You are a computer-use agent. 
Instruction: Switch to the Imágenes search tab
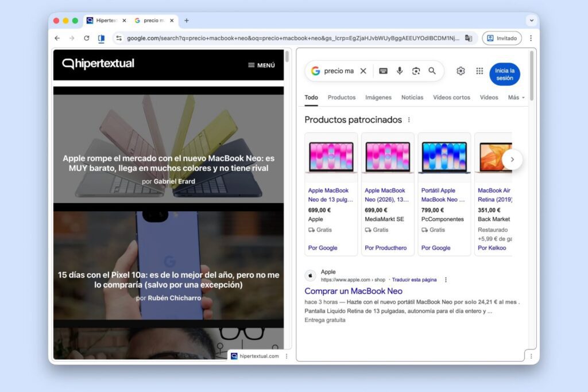[x=378, y=98]
